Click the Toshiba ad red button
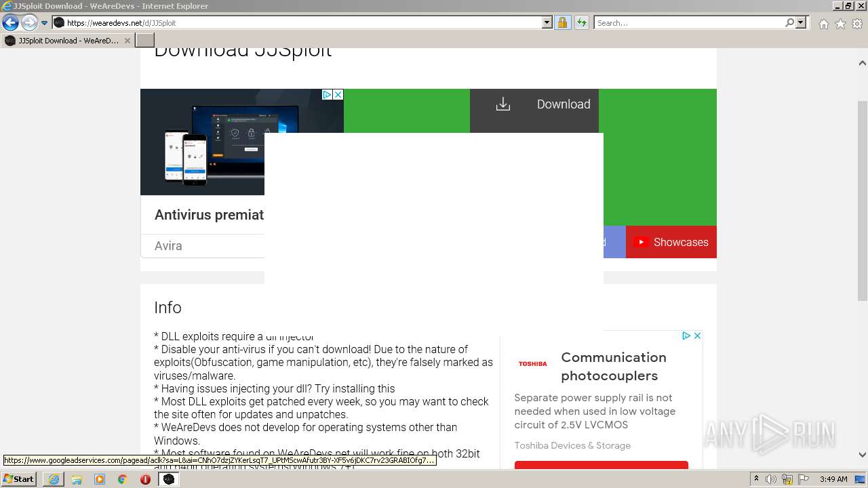 (601, 465)
